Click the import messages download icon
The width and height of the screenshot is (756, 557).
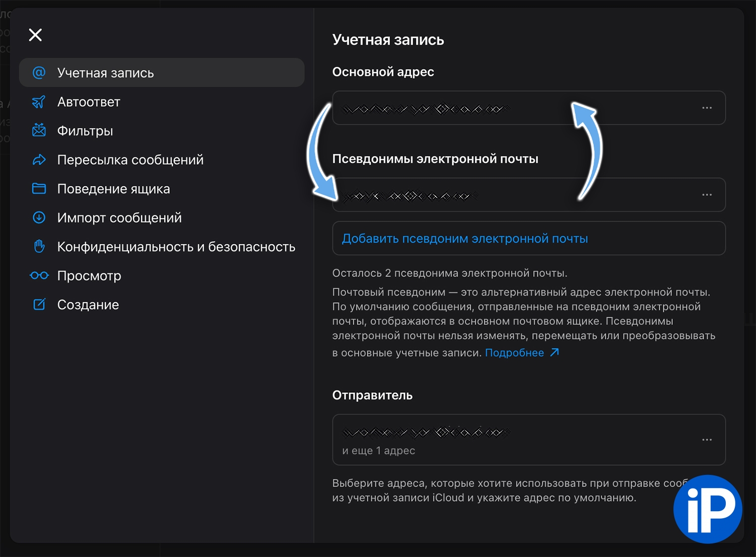(39, 218)
